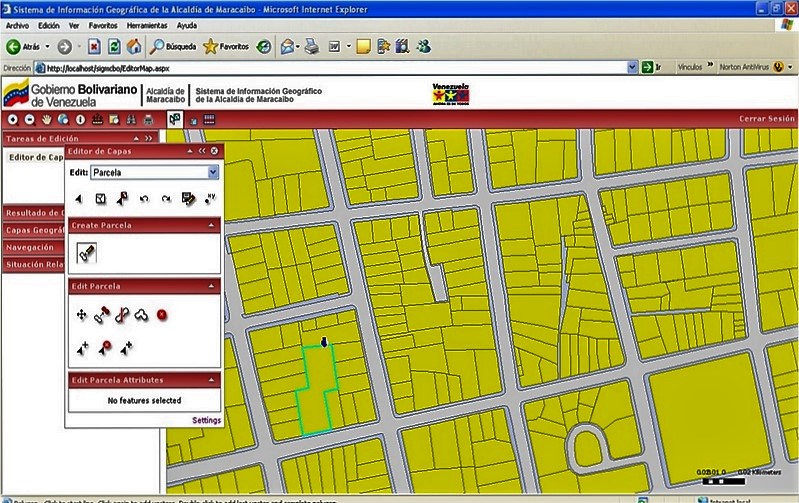Click undo arrow in Editor de Capas
This screenshot has height=503, width=799.
(143, 199)
